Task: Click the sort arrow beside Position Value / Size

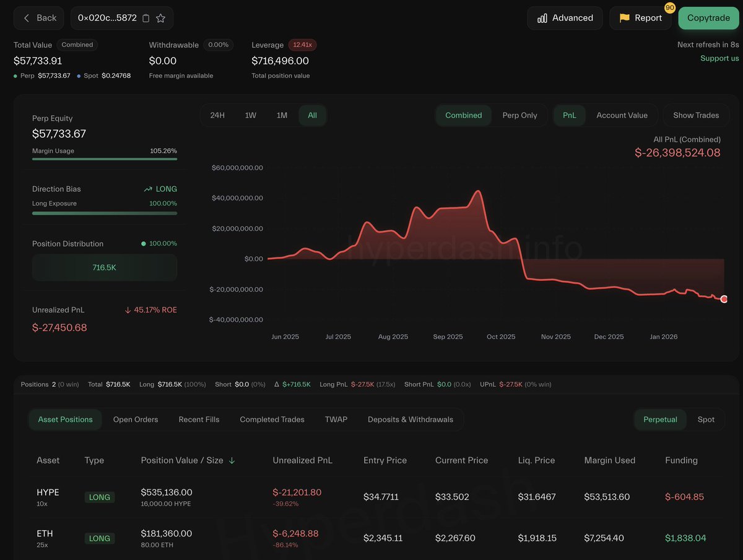Action: pos(232,460)
